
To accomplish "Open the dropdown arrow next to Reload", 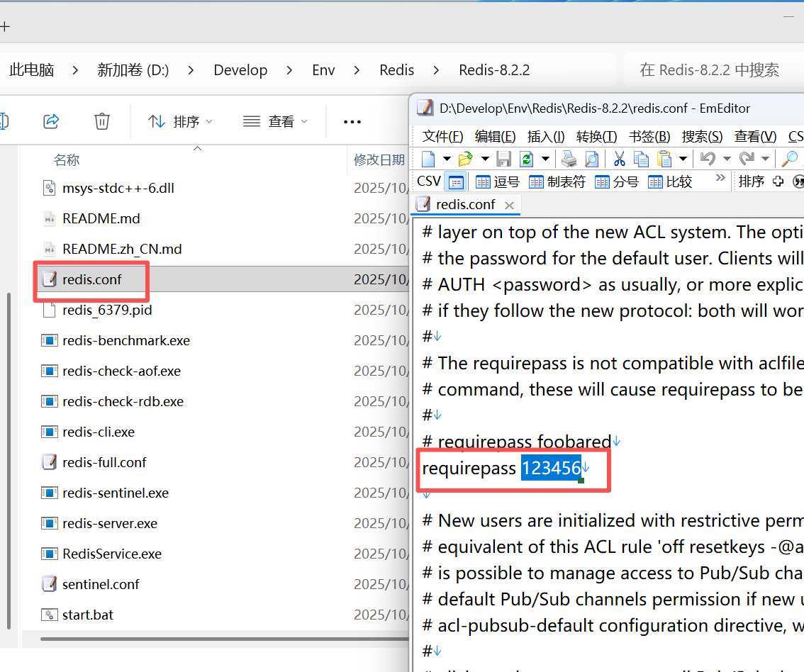I will pos(546,159).
